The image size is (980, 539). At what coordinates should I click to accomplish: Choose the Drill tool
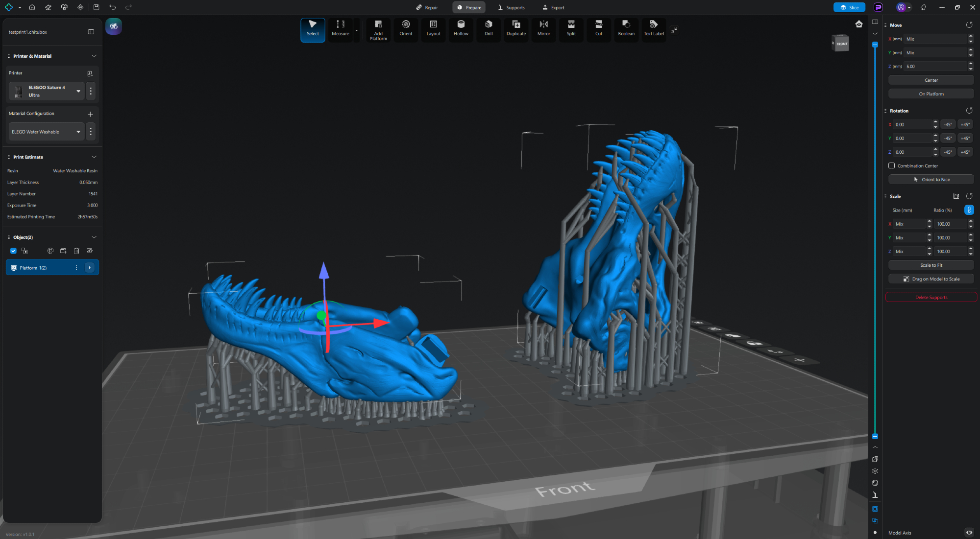pos(489,28)
